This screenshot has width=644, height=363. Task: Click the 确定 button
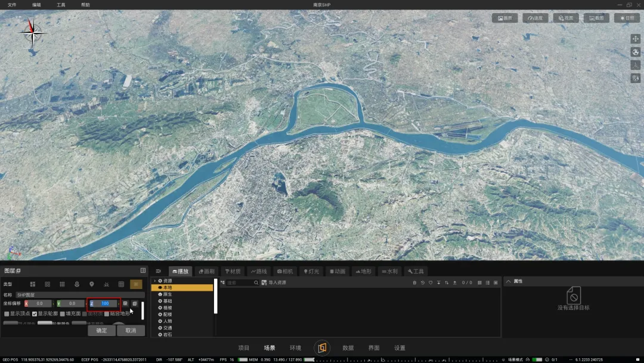click(101, 331)
